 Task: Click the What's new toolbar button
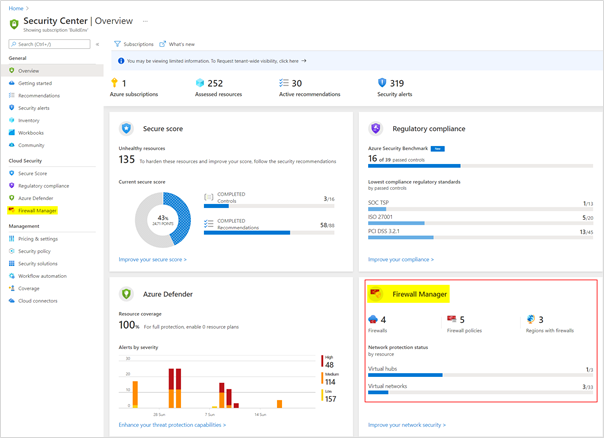click(177, 44)
